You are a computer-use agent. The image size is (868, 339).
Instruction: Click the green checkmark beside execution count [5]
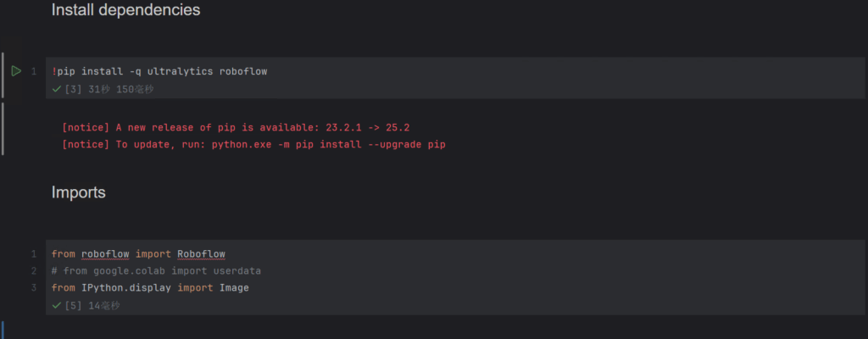click(x=56, y=305)
